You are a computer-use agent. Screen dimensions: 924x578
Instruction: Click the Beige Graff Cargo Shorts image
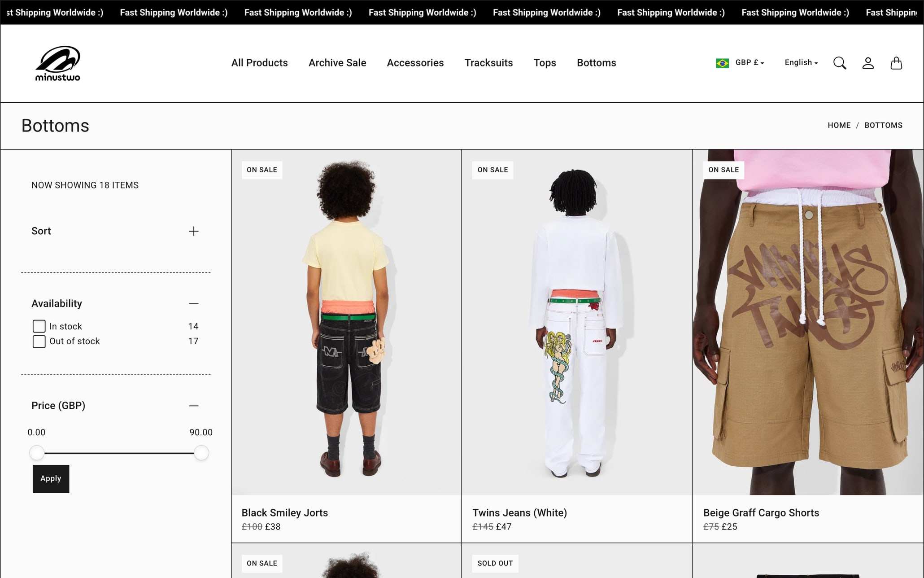[808, 322]
